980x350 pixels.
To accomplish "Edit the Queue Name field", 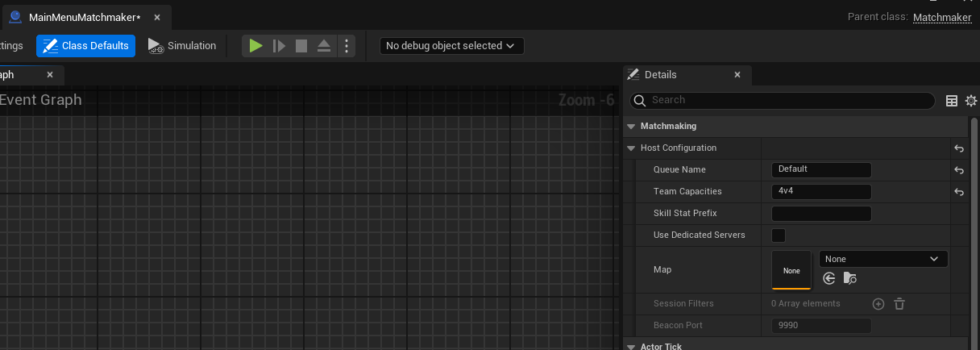I will point(821,169).
